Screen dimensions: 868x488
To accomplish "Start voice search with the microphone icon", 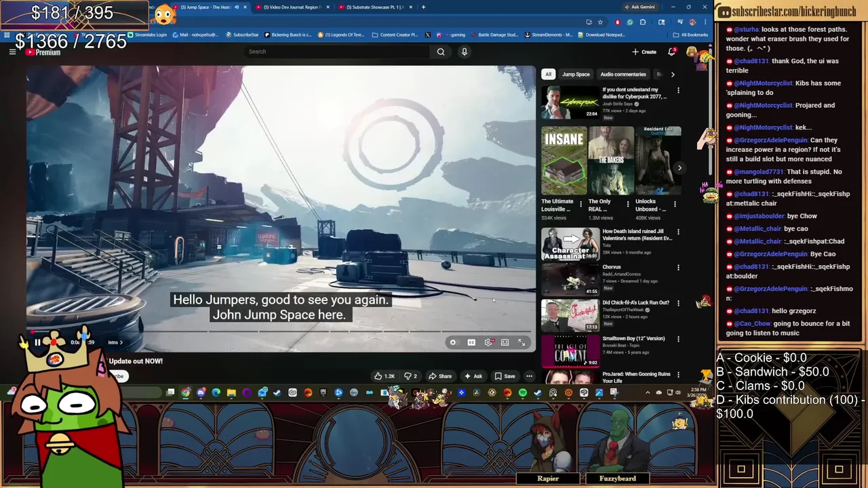I will (465, 52).
